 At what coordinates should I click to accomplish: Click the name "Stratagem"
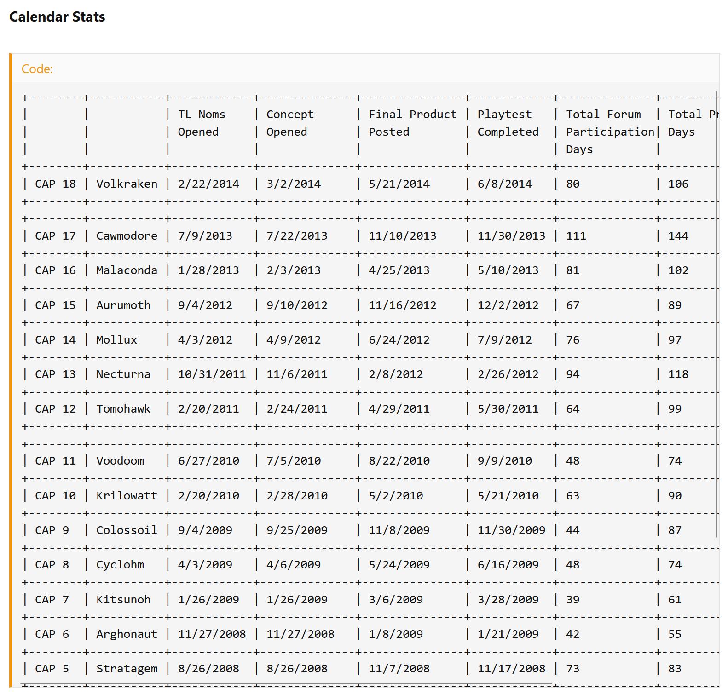(x=127, y=669)
